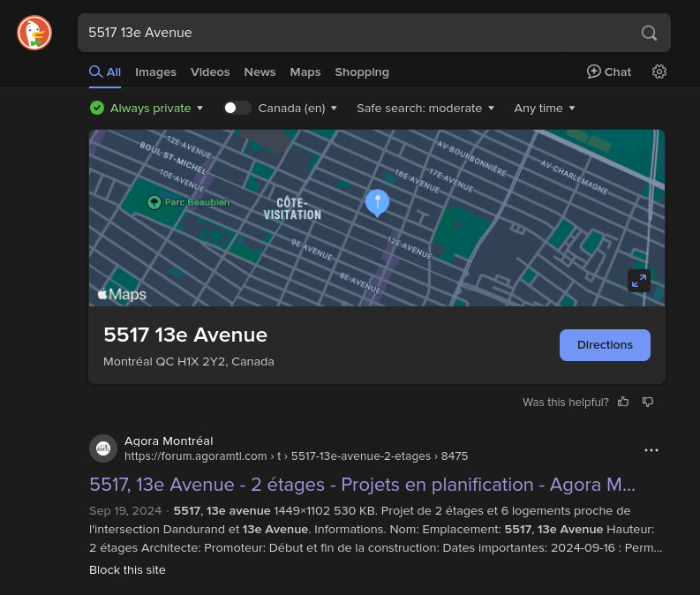Switch to the News tab
700x595 pixels.
click(x=260, y=72)
